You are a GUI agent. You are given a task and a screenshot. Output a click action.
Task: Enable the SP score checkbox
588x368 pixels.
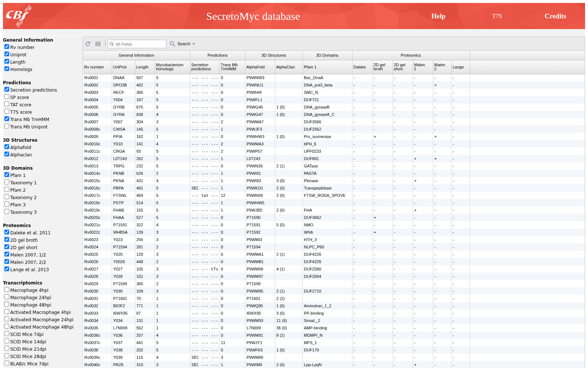tap(7, 97)
